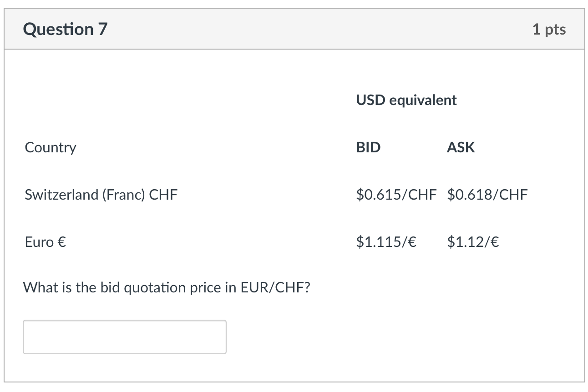This screenshot has height=392, width=588.
Task: Select the Euro € row label
Action: [x=46, y=242]
